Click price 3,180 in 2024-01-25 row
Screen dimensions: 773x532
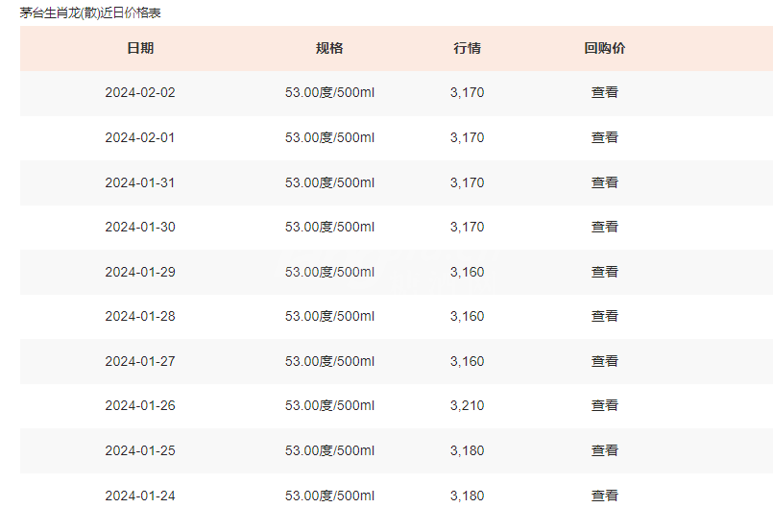467,450
